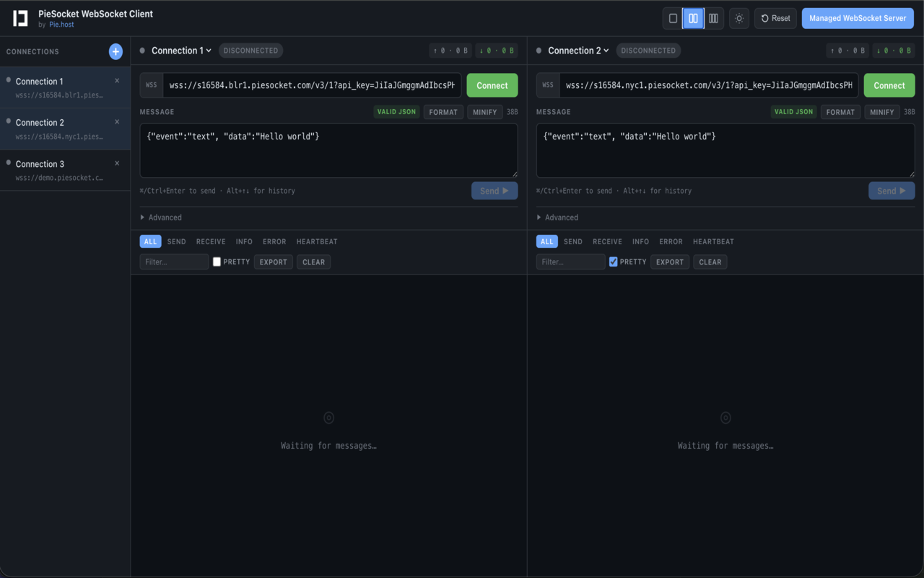This screenshot has width=924, height=578.
Task: Select ERROR filter tab in Connection 1 pane
Action: (x=274, y=241)
